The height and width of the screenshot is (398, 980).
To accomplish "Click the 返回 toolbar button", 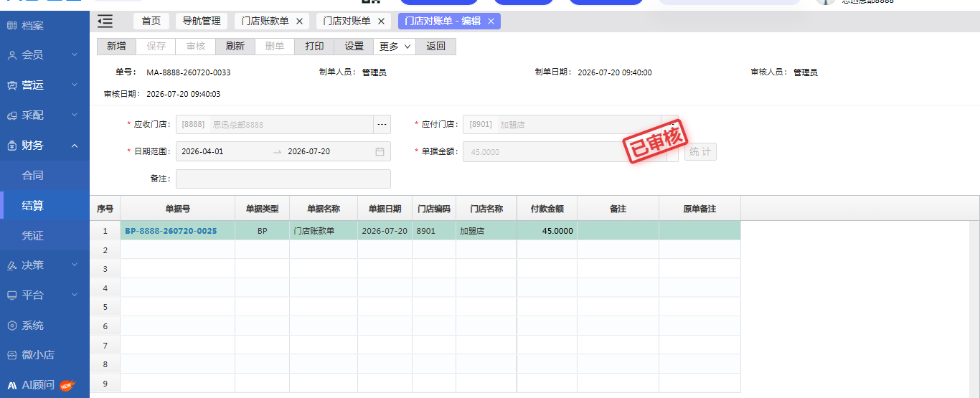I will tap(435, 47).
